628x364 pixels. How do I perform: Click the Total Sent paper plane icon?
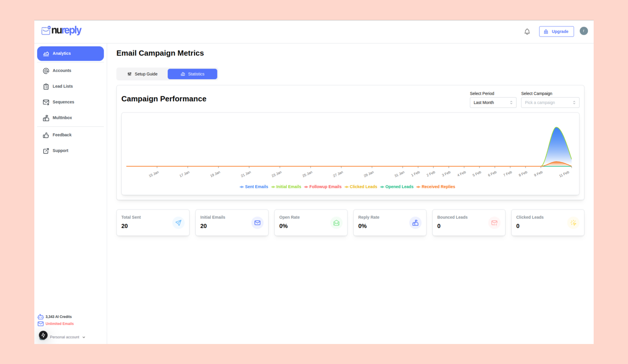(179, 223)
